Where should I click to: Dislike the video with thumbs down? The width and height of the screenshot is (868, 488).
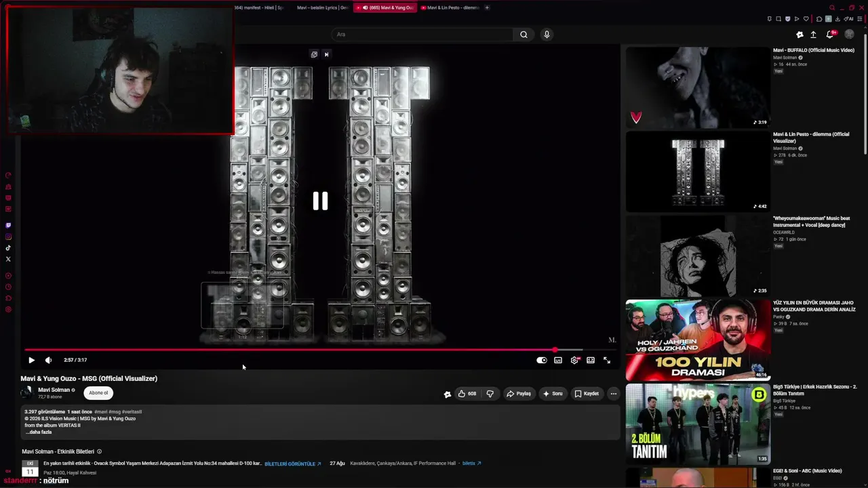coord(490,394)
